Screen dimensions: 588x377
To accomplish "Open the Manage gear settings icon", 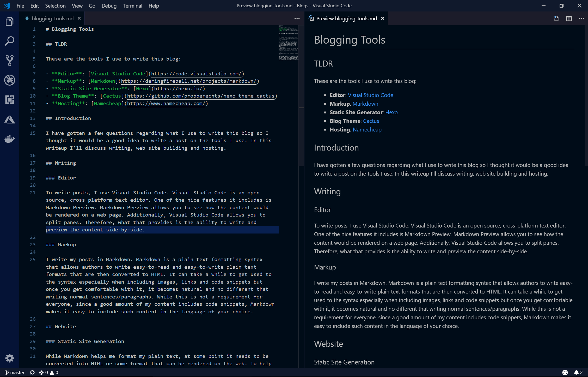I will [x=10, y=358].
